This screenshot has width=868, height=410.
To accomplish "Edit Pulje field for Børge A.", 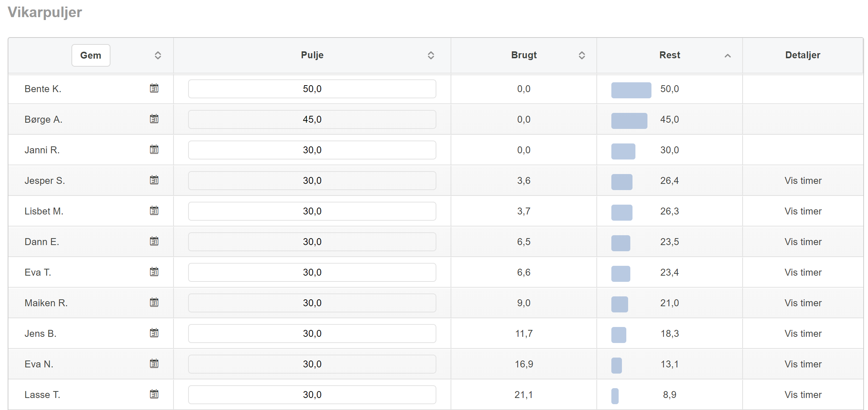I will point(312,119).
